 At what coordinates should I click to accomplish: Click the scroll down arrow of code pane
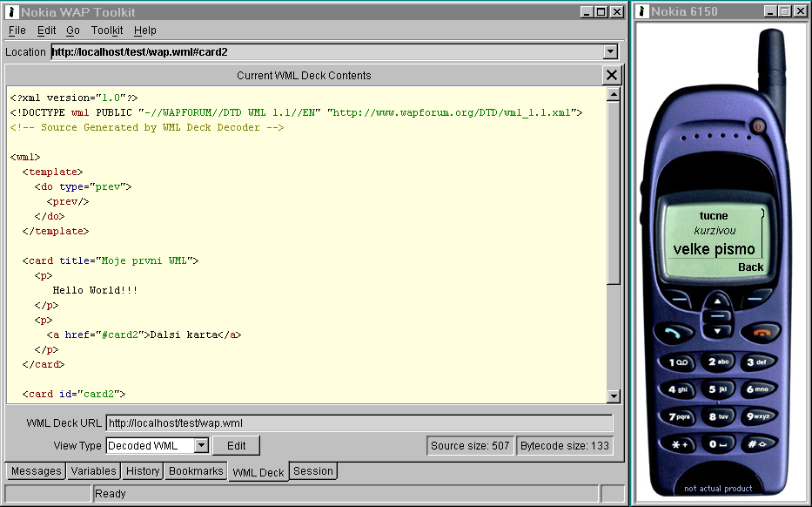[614, 396]
